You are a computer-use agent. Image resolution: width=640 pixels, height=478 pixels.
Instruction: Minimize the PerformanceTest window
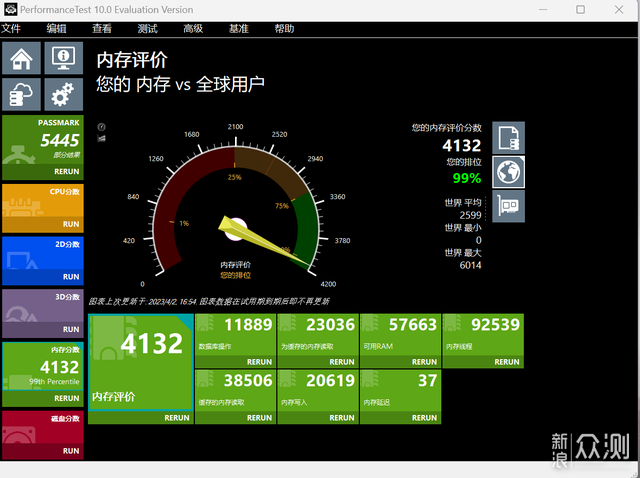coord(543,9)
